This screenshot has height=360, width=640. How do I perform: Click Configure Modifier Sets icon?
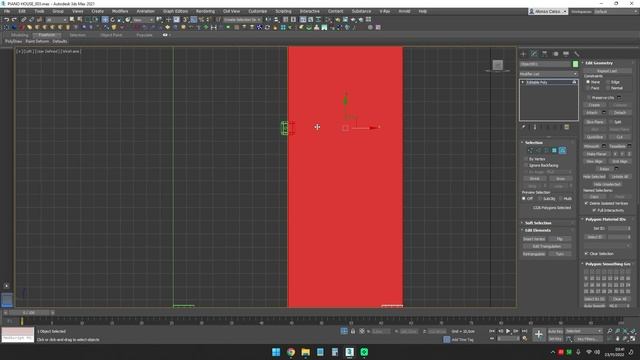(x=567, y=127)
